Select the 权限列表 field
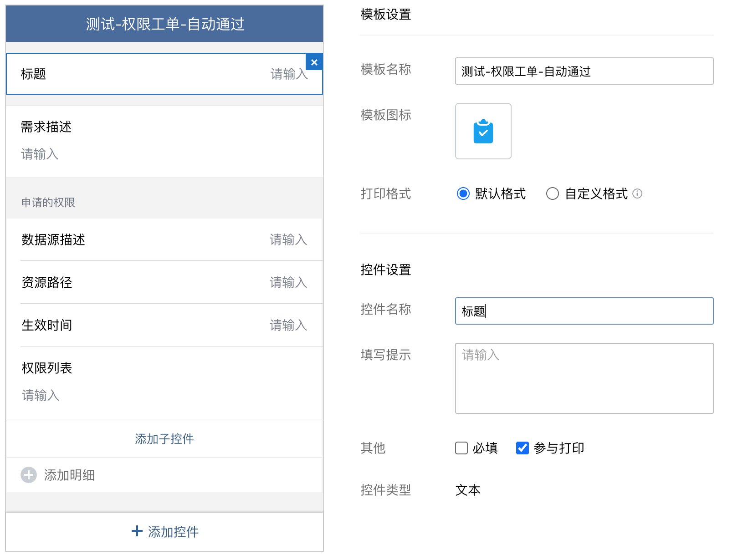Screen dimensions: 738x560 [164, 382]
